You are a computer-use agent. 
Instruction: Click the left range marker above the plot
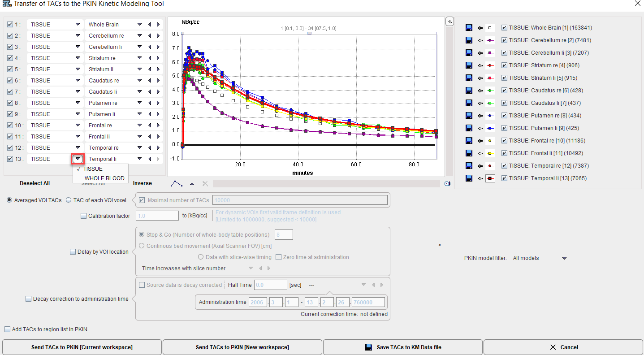coord(183,33)
